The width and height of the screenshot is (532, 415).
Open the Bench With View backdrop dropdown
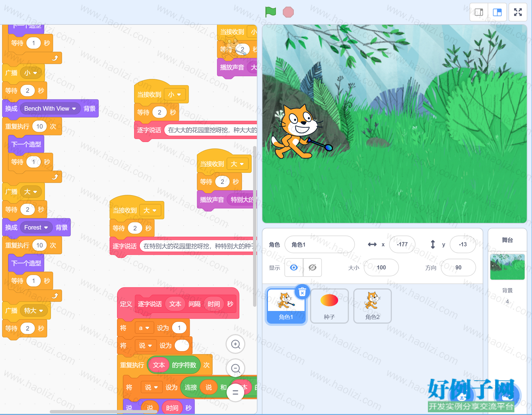pos(50,109)
